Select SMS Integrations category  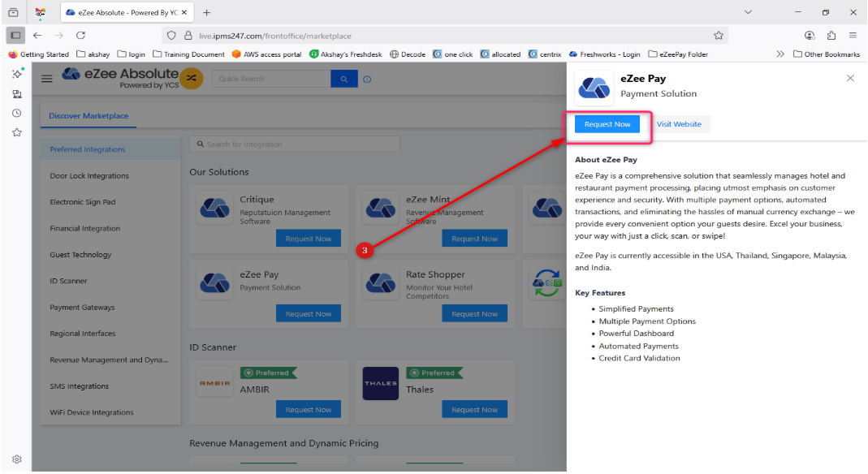click(x=110, y=386)
